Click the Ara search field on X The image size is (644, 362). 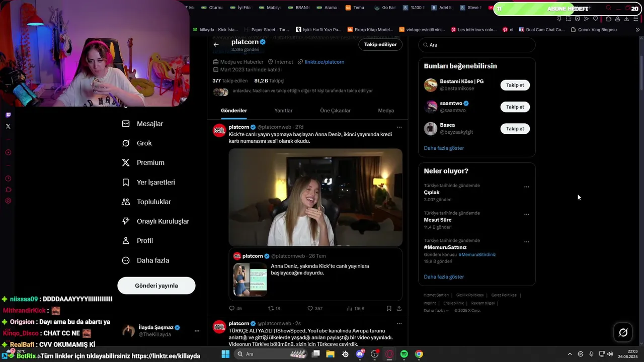tap(477, 45)
